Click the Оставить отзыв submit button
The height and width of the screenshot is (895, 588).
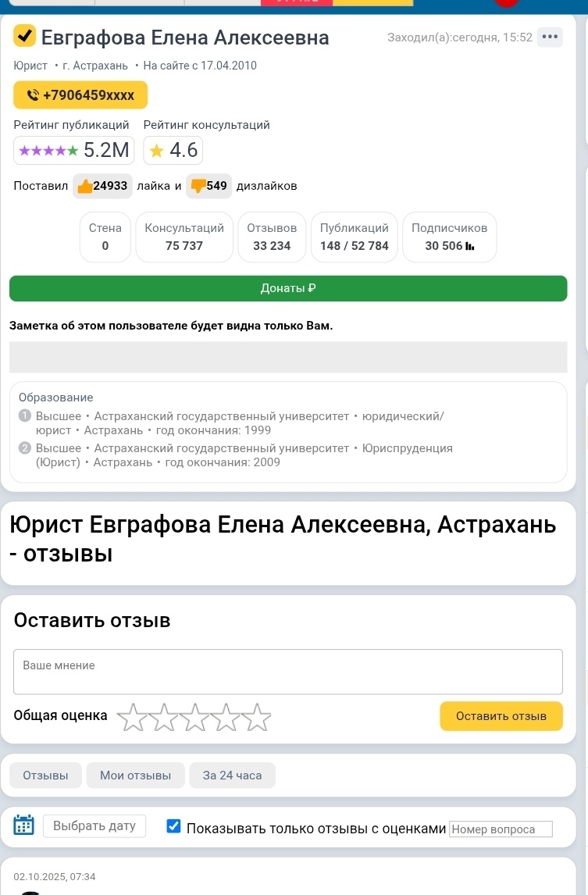coord(501,716)
